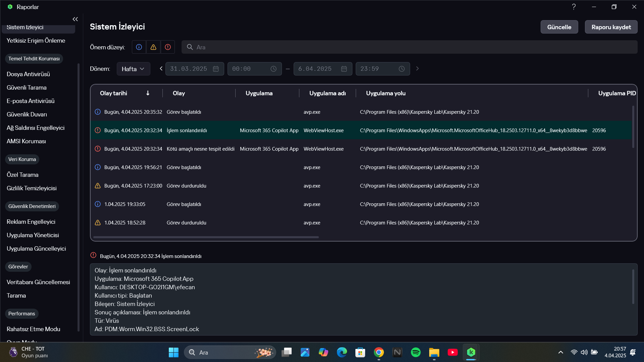Go to previous period with left arrow

tap(161, 68)
